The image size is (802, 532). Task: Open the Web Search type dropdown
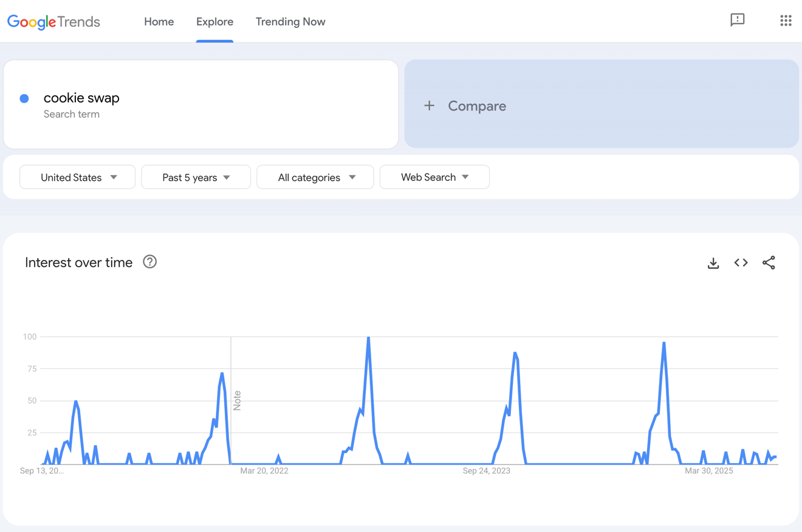click(434, 177)
